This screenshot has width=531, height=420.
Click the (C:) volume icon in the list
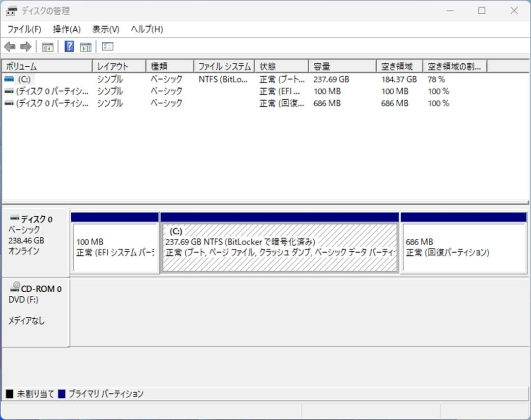(x=10, y=79)
